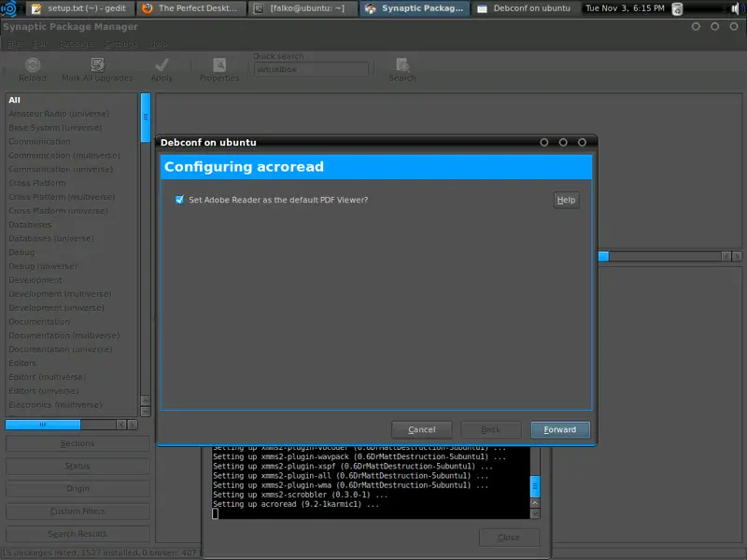This screenshot has width=747, height=560.
Task: Click the terminal output scroll down arrow
Action: pos(535,513)
